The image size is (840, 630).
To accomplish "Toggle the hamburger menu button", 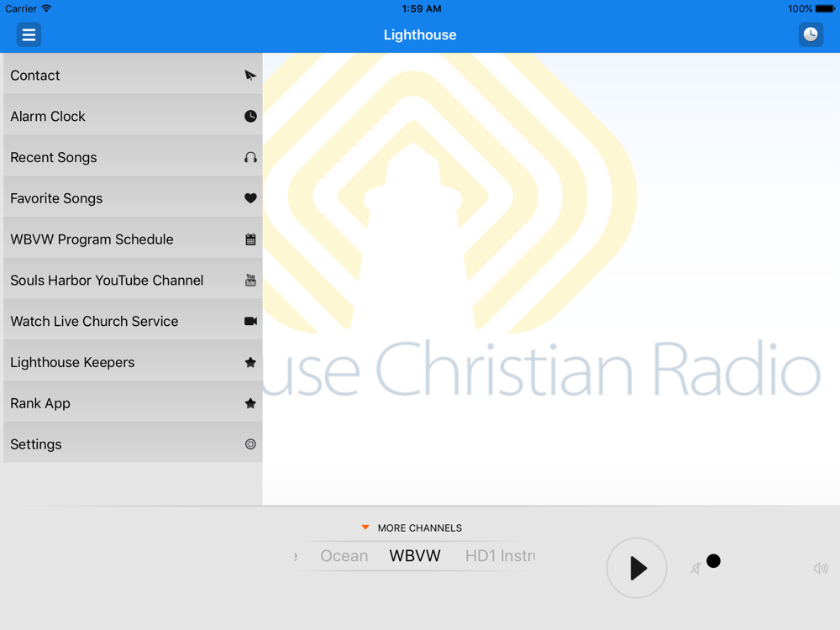I will (x=29, y=34).
